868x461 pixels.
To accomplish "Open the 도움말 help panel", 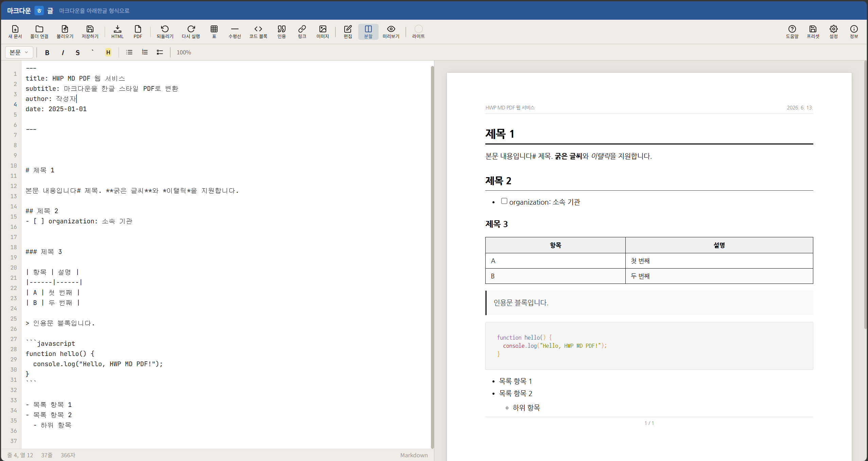I will point(792,32).
